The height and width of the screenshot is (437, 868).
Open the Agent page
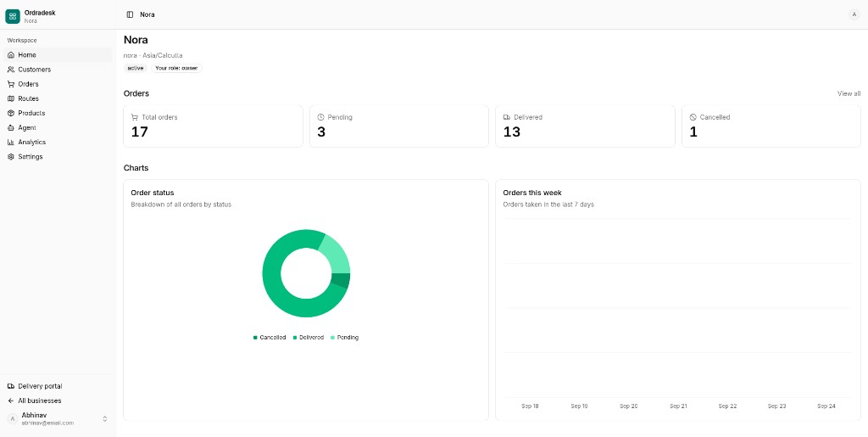click(58, 127)
